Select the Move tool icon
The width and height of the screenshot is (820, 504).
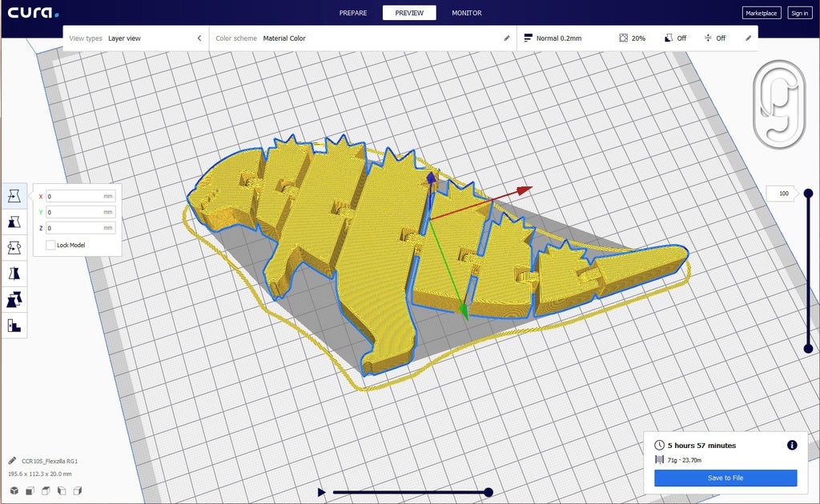point(14,196)
